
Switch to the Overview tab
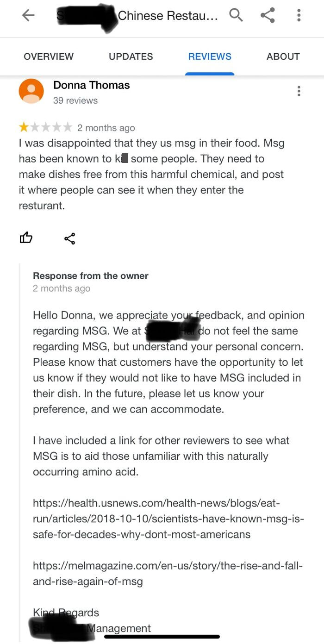[49, 56]
